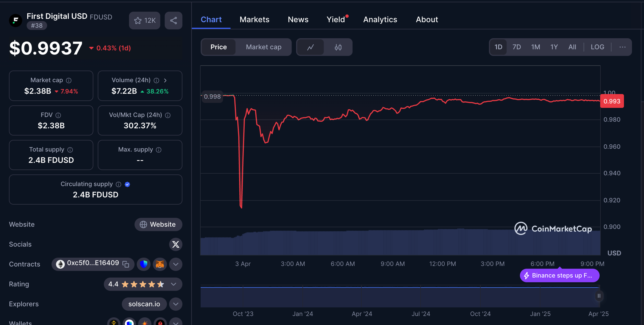Click the share icon button
The width and height of the screenshot is (644, 325).
pos(173,20)
